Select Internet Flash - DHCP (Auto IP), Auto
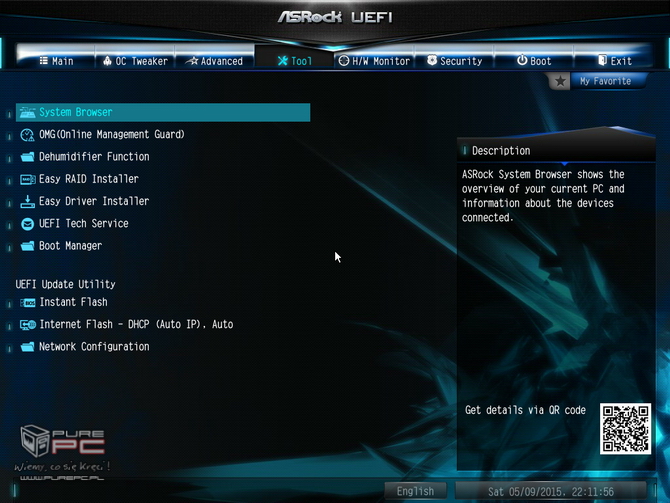Image resolution: width=670 pixels, height=503 pixels. [136, 324]
